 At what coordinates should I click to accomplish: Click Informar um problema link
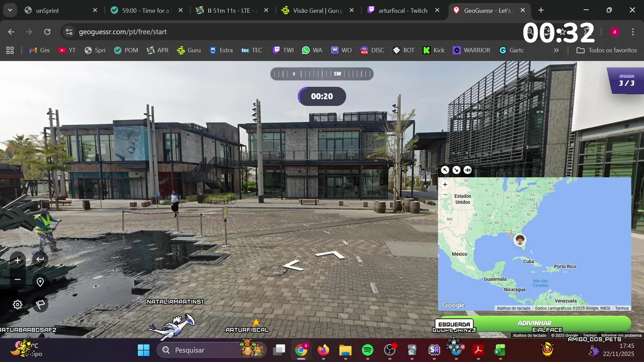621,335
